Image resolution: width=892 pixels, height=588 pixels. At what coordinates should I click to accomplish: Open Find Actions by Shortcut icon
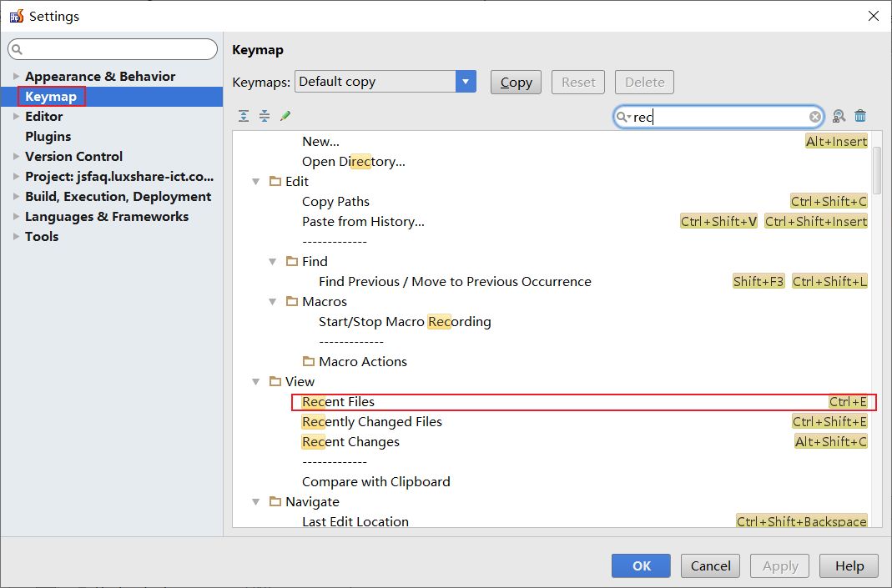pyautogui.click(x=839, y=117)
